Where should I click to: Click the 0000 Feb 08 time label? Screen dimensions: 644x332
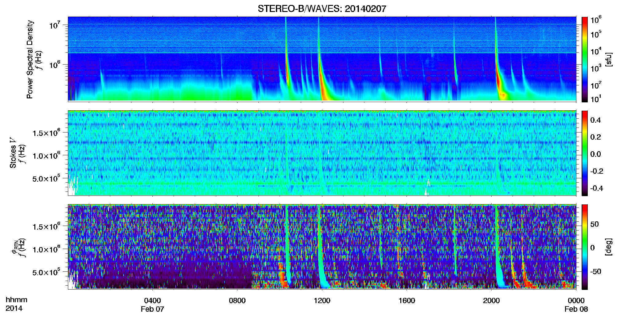576,305
